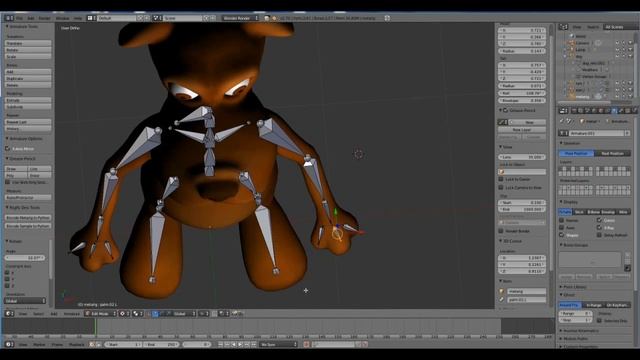Toggle the X-Axis Mirror checkbox
The height and width of the screenshot is (360, 640).
pos(7,149)
